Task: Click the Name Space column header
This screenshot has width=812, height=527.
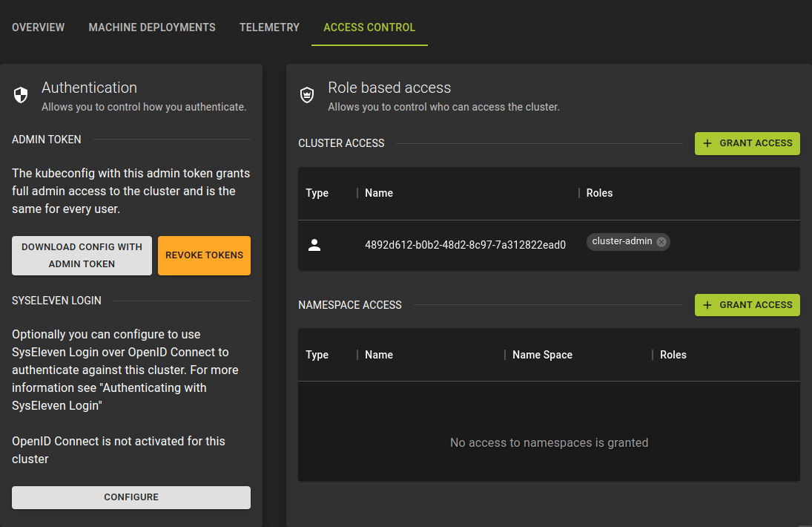Action: click(542, 355)
